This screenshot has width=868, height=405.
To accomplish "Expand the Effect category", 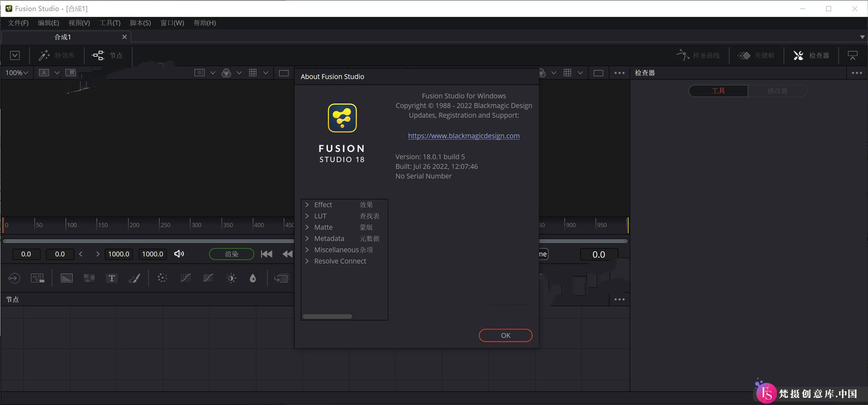I will pyautogui.click(x=307, y=205).
